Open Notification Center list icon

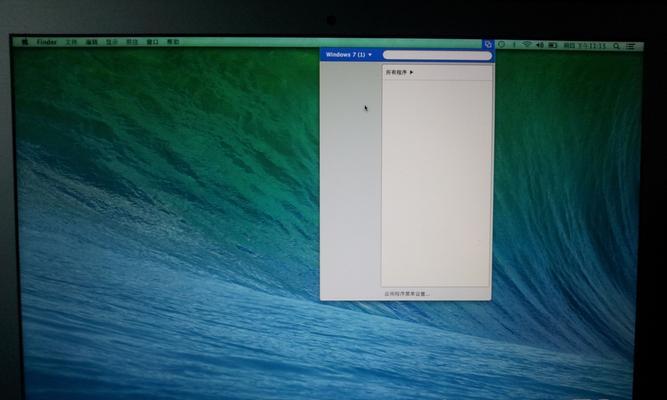click(x=631, y=46)
